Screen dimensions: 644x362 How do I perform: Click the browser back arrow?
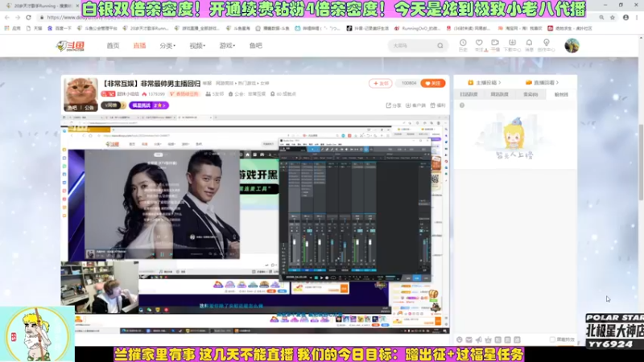coord(7,18)
